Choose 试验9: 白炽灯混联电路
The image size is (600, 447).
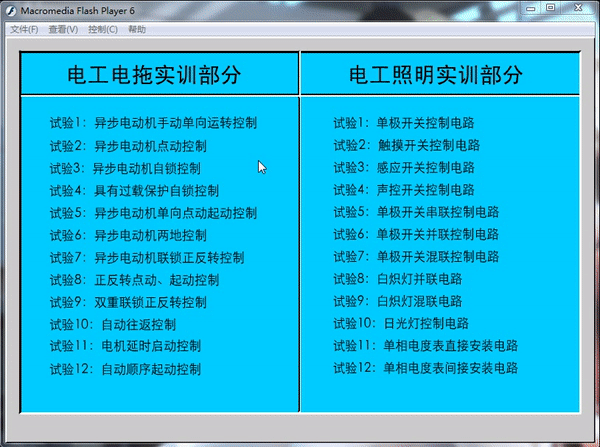coord(398,301)
